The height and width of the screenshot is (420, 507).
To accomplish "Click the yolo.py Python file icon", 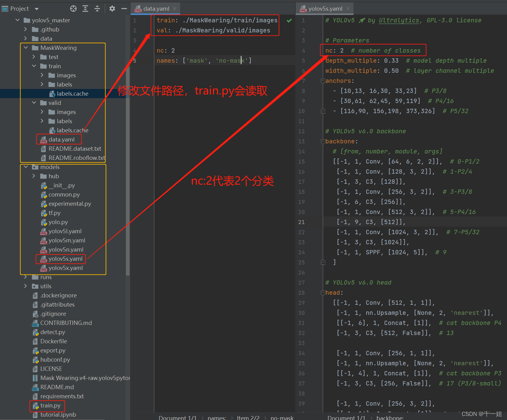I will point(44,222).
